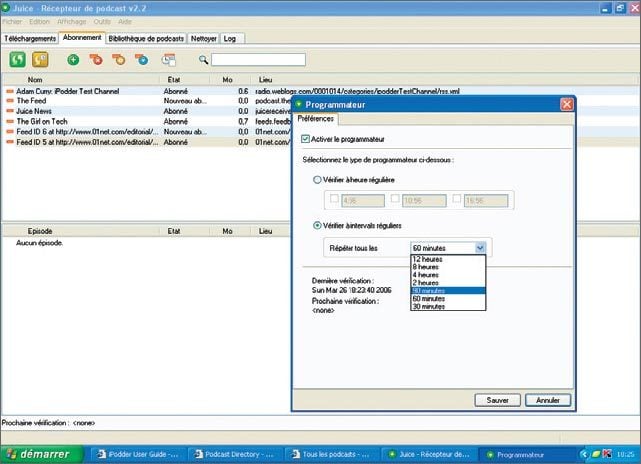Click the remove feed icon with red badge
Image resolution: width=641 pixels, height=464 pixels.
pyautogui.click(x=96, y=60)
